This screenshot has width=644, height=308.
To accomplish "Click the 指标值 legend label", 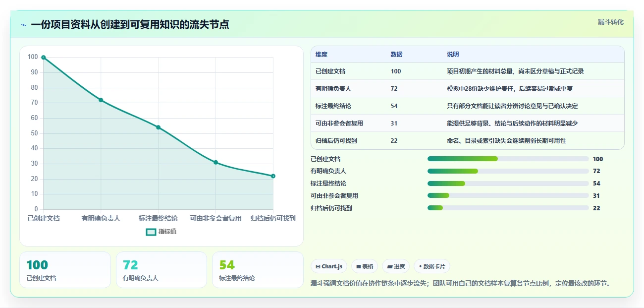I will tap(167, 232).
